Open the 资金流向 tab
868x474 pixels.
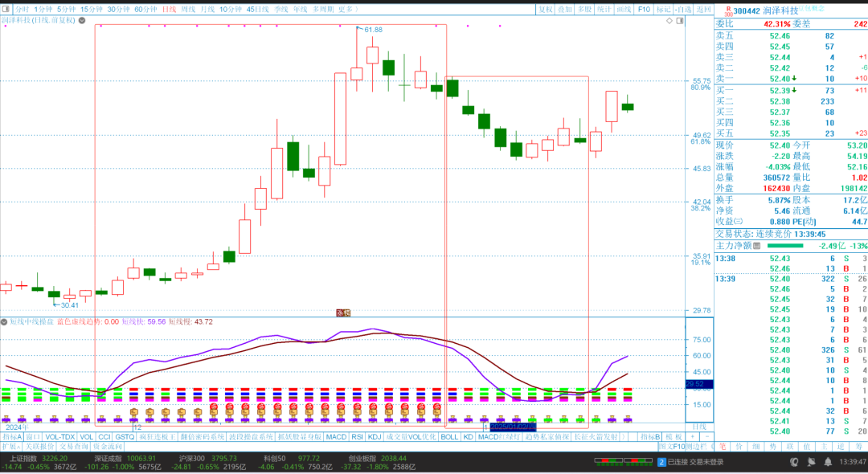click(x=108, y=447)
